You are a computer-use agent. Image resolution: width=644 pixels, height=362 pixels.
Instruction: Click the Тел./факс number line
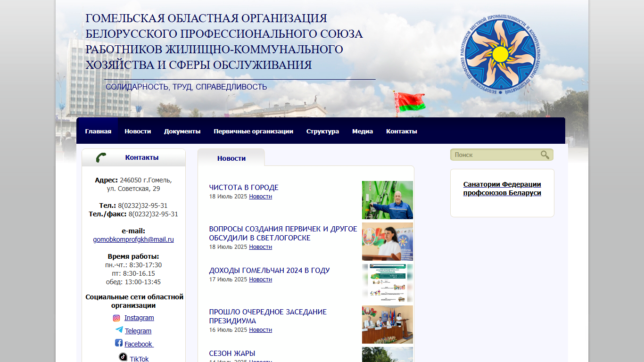click(133, 214)
